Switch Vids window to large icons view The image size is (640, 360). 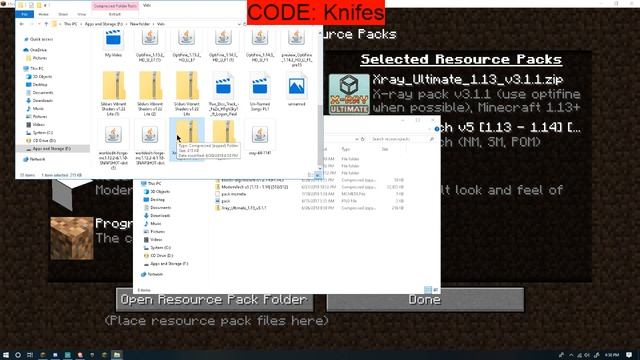tap(318, 175)
